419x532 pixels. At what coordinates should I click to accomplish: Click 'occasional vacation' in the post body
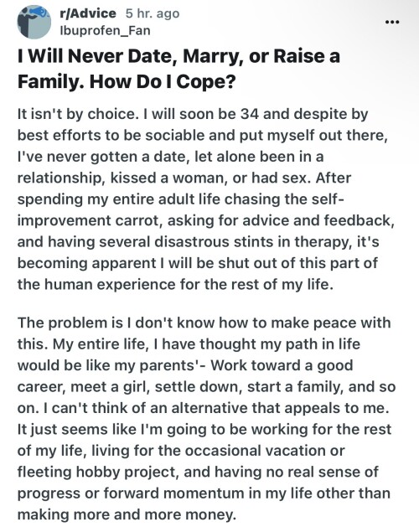[x=258, y=451]
